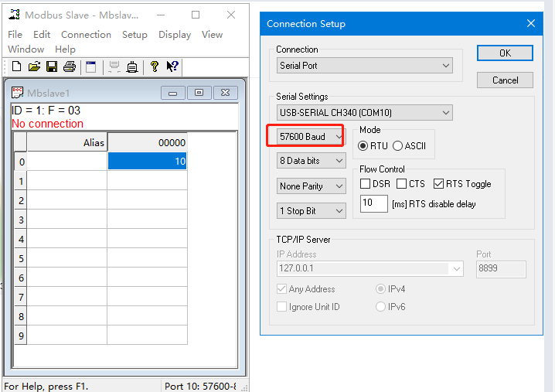555x392 pixels.
Task: Click the RTS disable delay input field
Action: 374,204
